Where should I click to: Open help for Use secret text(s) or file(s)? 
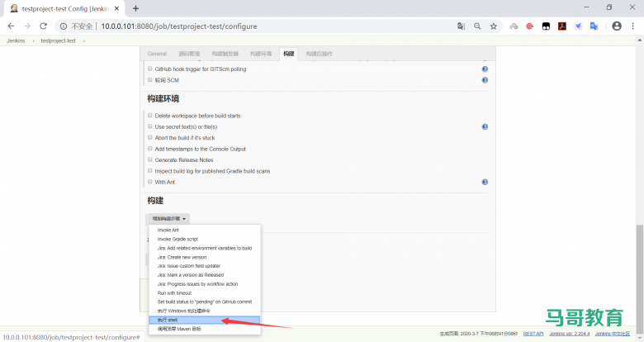coord(485,126)
